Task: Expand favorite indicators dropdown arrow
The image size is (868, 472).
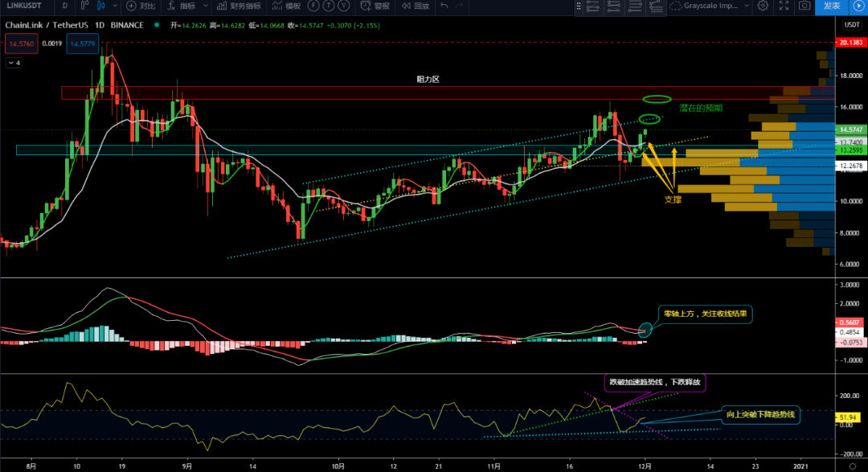Action: click(x=206, y=6)
